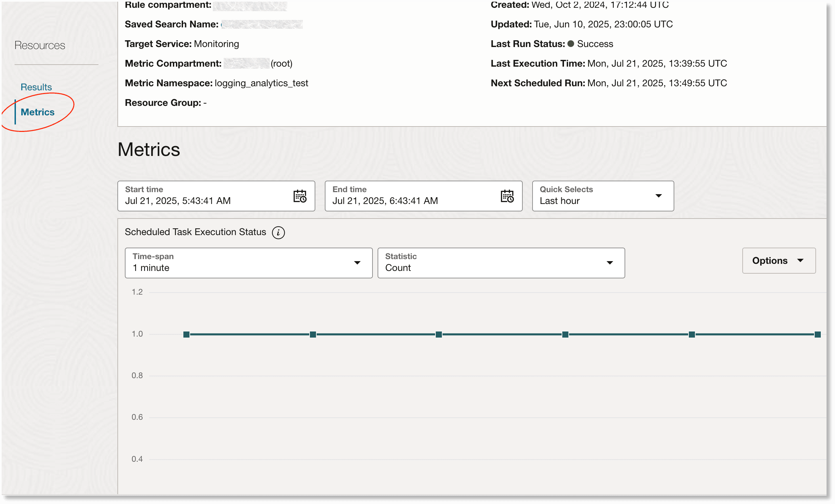Open the Start time calendar picker

300,196
